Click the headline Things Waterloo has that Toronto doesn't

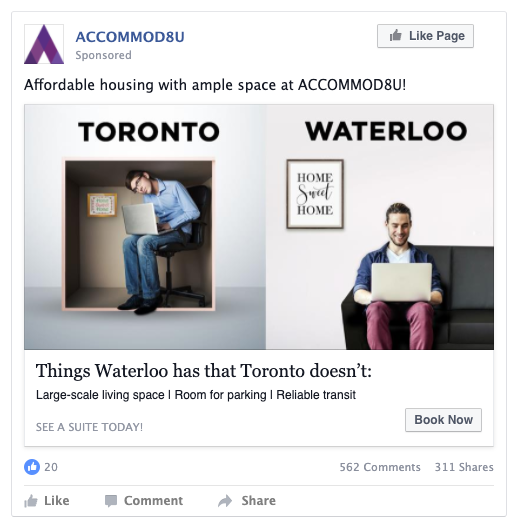pos(203,371)
